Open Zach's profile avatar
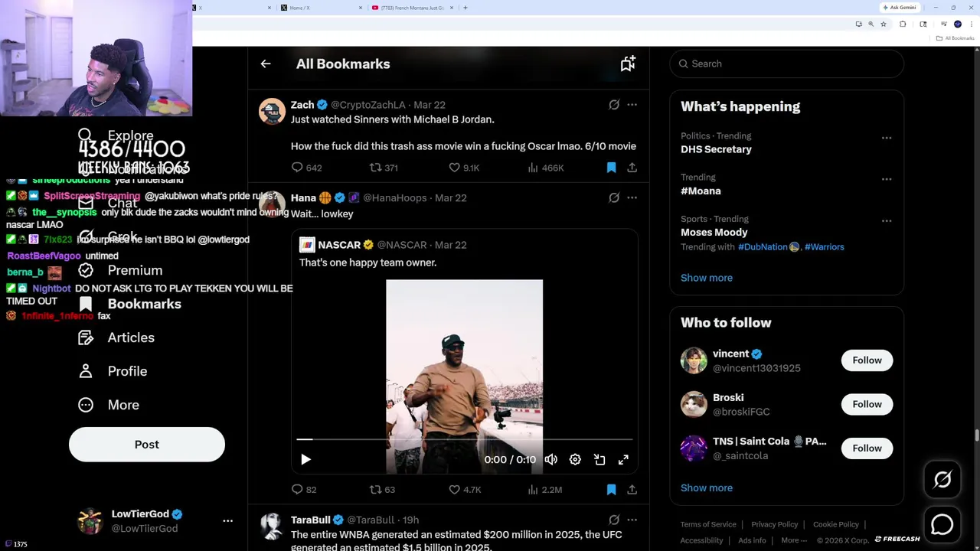This screenshot has width=980, height=551. coord(272,112)
